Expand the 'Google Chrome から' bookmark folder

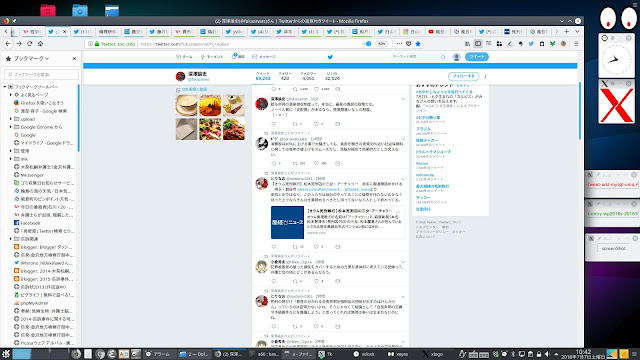pos(11,127)
